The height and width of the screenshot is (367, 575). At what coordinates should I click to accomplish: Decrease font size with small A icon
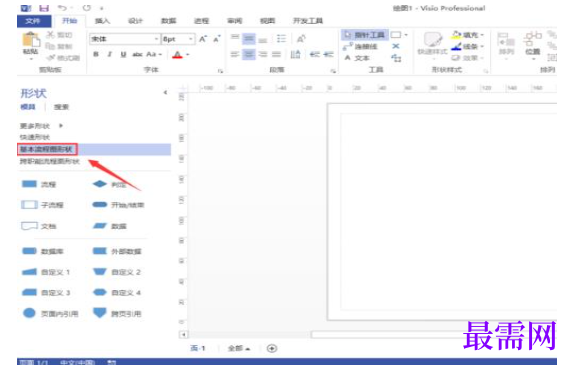click(217, 39)
